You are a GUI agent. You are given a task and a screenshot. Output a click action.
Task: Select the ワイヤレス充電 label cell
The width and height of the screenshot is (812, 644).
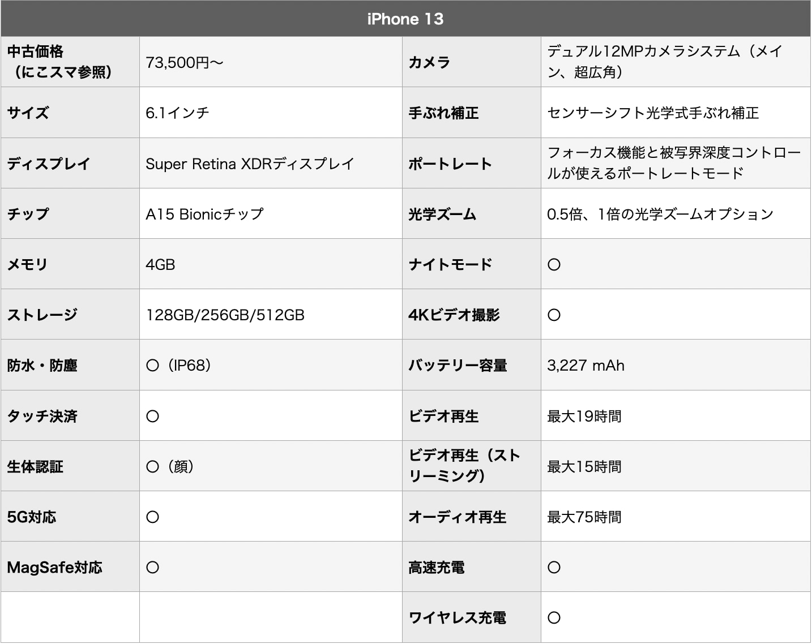[x=472, y=617]
